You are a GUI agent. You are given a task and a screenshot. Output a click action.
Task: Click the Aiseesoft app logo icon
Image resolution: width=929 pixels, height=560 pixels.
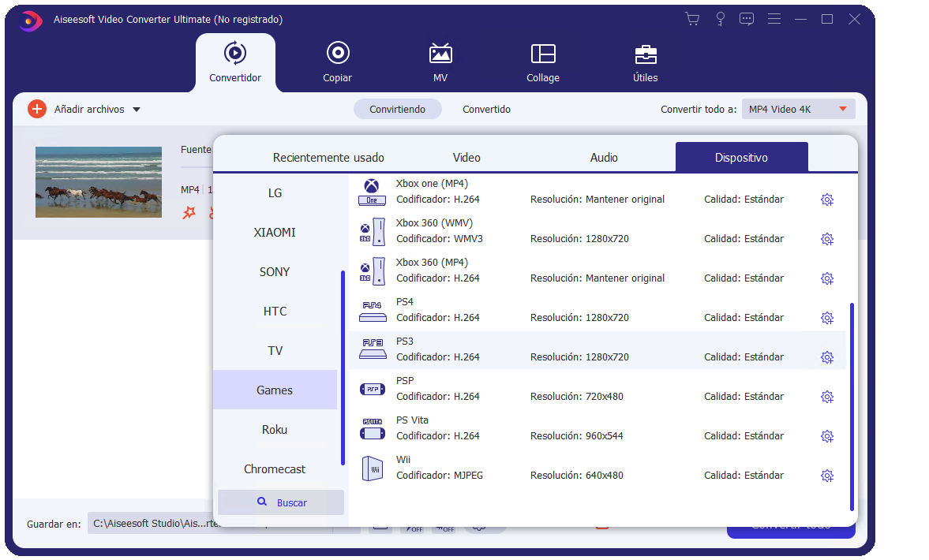click(30, 21)
